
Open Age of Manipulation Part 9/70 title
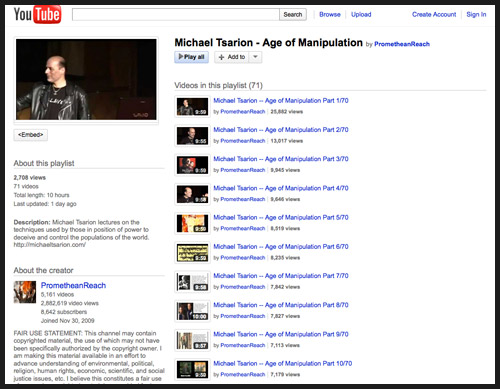(281, 334)
